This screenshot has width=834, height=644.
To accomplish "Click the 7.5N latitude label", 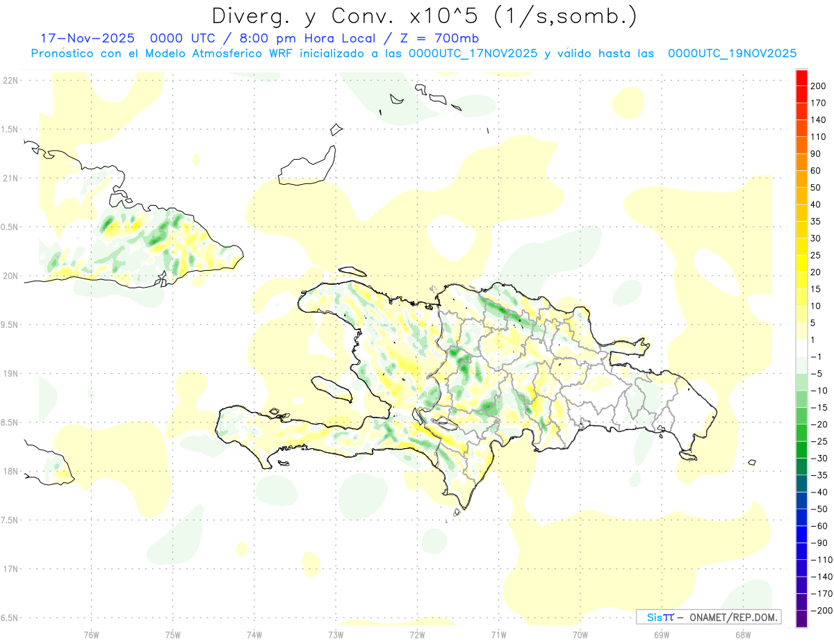I will coord(10,520).
